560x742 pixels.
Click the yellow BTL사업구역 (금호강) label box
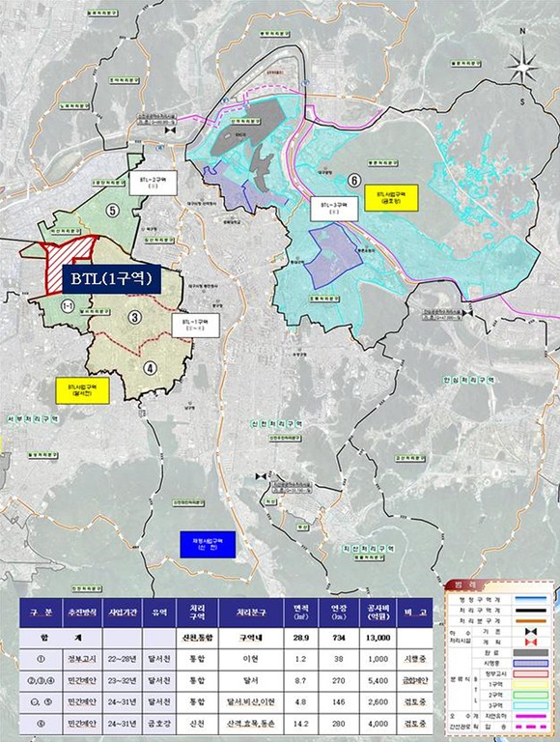[x=392, y=198]
